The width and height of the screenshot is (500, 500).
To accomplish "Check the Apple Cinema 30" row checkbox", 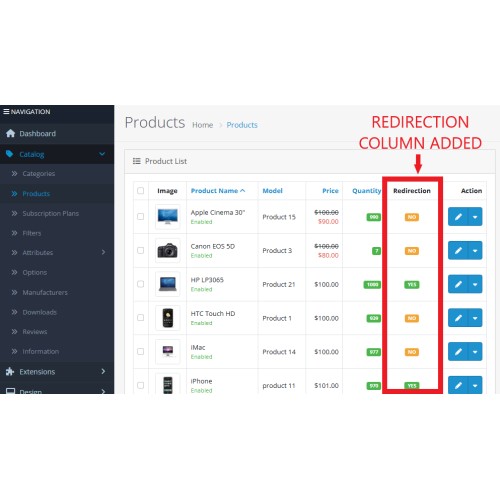I will [x=141, y=217].
